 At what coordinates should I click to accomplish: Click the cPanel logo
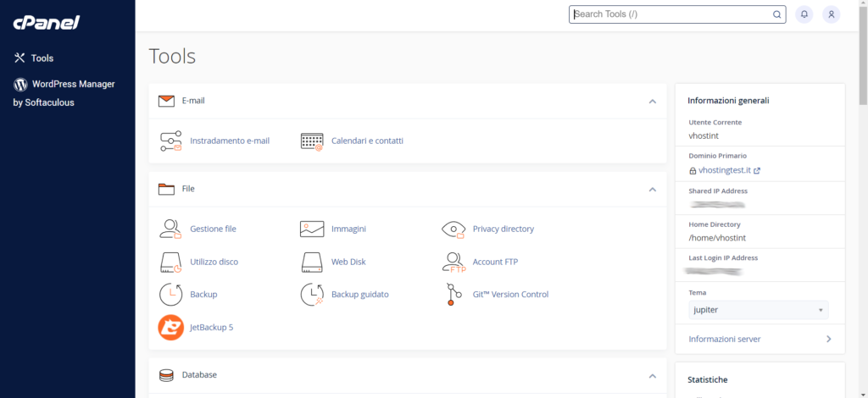[47, 22]
